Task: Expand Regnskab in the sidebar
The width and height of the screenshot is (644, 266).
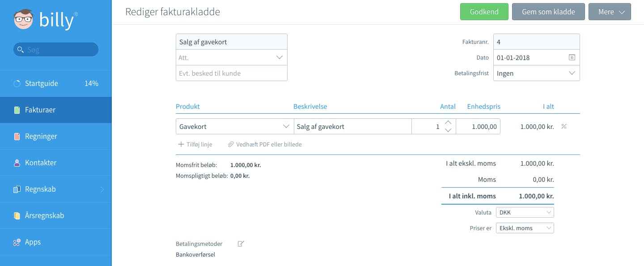Action: (x=56, y=189)
